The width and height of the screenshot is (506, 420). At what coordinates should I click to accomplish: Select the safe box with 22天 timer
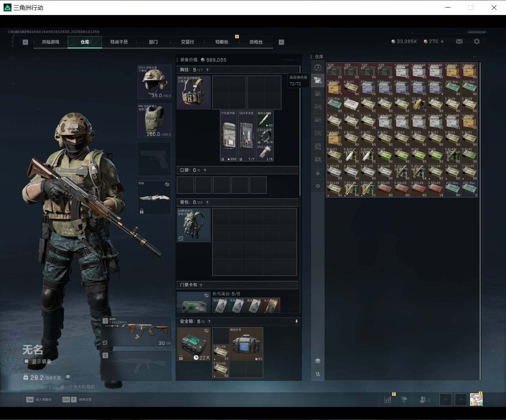point(194,344)
